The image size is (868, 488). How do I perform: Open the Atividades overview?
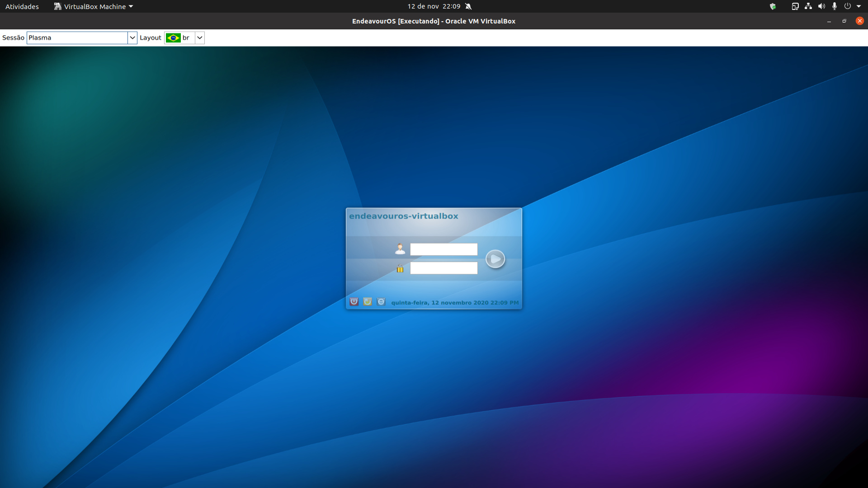[22, 6]
